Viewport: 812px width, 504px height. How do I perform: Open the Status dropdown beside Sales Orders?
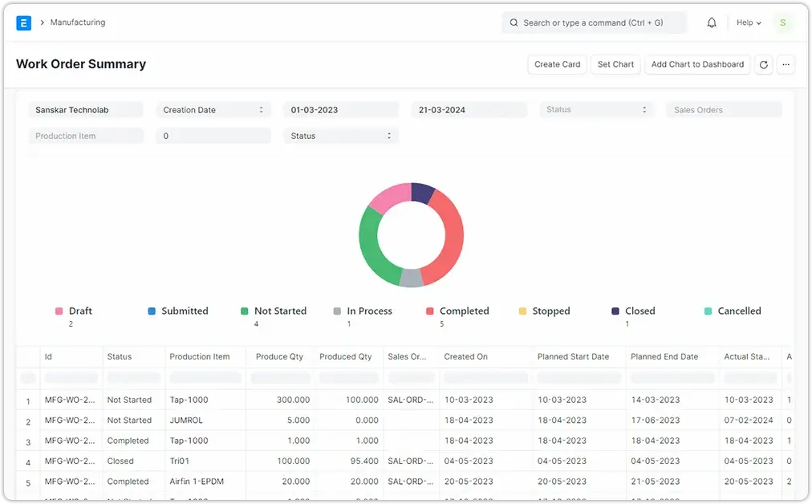[596, 110]
